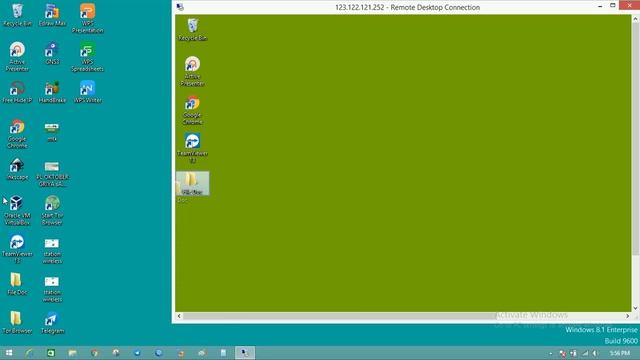The height and width of the screenshot is (360, 640).
Task: Select the local File Doc folder
Action: 17,284
